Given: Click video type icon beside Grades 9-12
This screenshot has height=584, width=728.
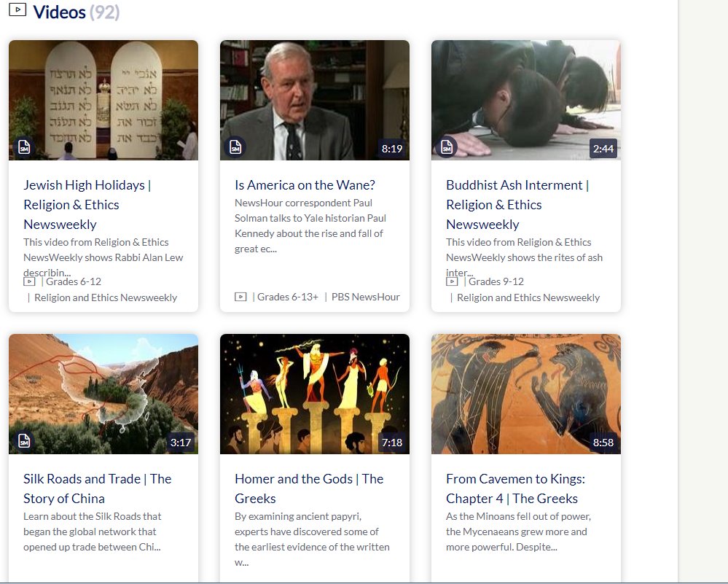Looking at the screenshot, I should click(x=452, y=281).
